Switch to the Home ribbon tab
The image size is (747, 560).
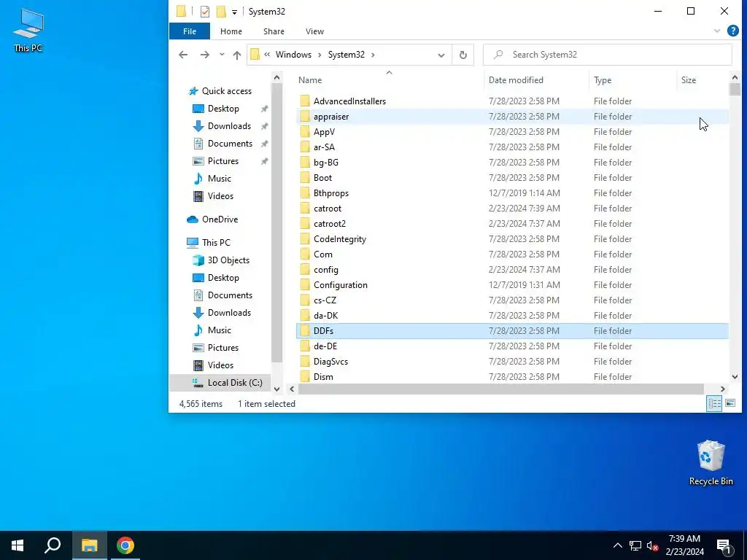click(x=231, y=31)
